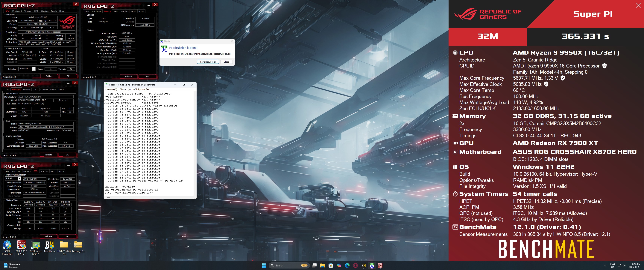
Task: Click the DRAM Frequency 3300.0 MHz value
Action: coord(127,33)
